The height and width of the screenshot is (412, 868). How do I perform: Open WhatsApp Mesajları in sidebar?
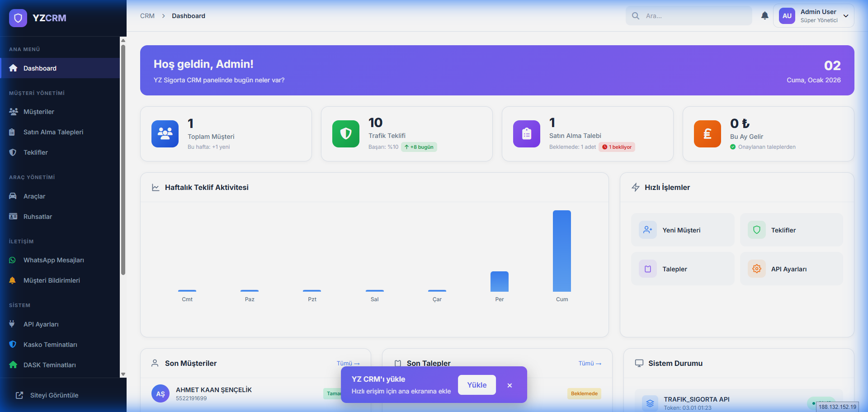(x=53, y=260)
